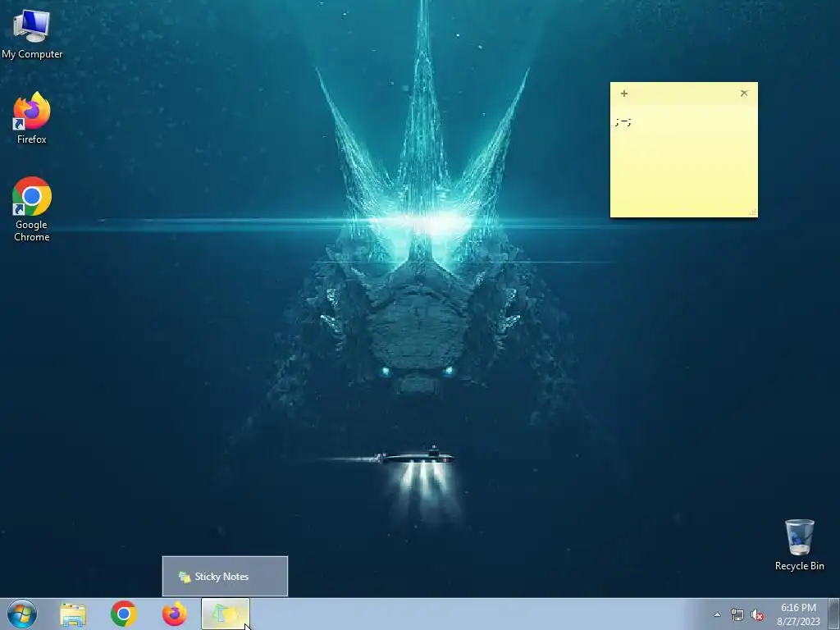The height and width of the screenshot is (630, 840).
Task: Select the Recycle Bin icon
Action: point(799,545)
